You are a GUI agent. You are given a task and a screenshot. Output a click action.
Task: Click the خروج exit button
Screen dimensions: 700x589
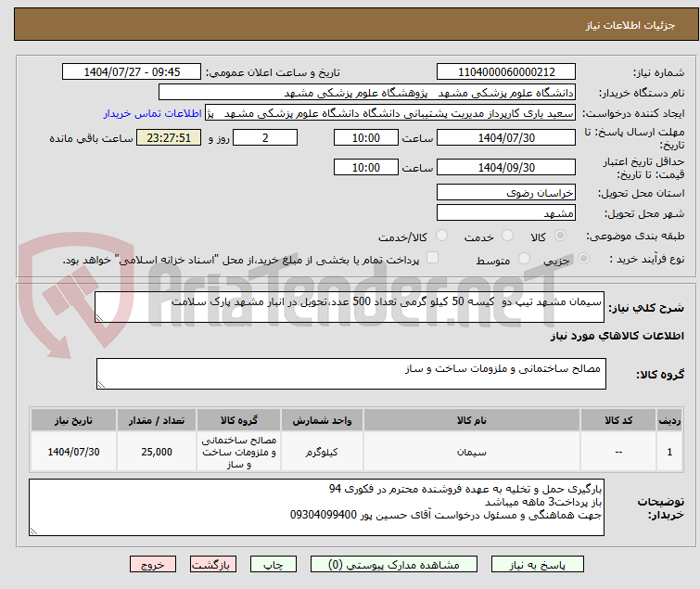(153, 565)
